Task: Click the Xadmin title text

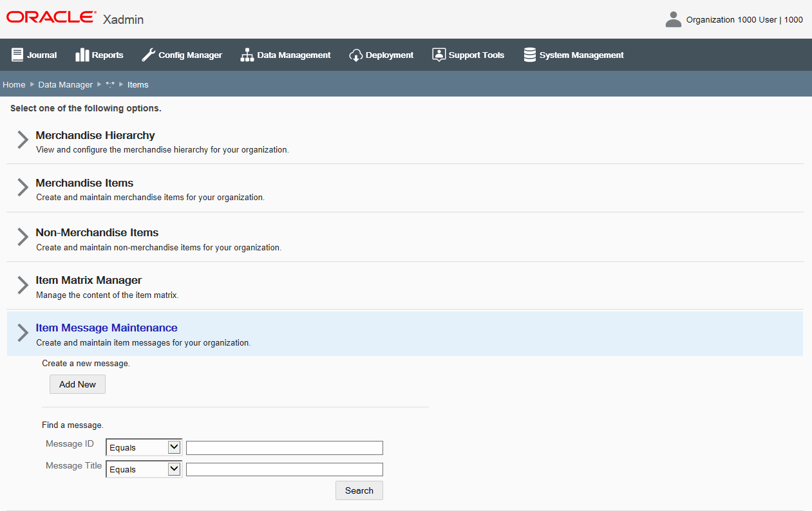Action: click(124, 20)
